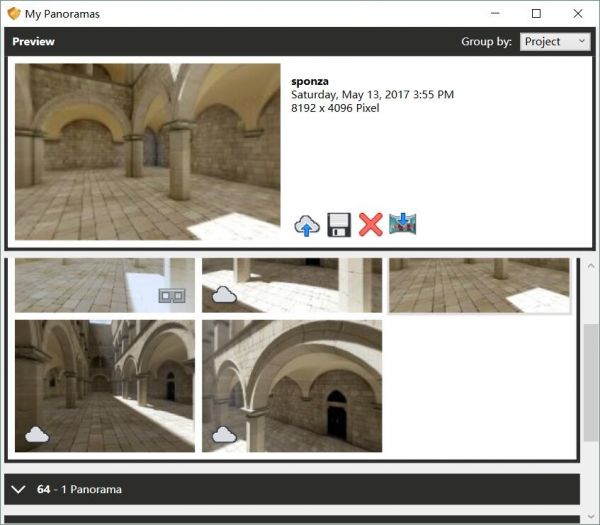The image size is (600, 525).
Task: Click the thumbnail list vertical scrollbar handle
Action: [592, 382]
